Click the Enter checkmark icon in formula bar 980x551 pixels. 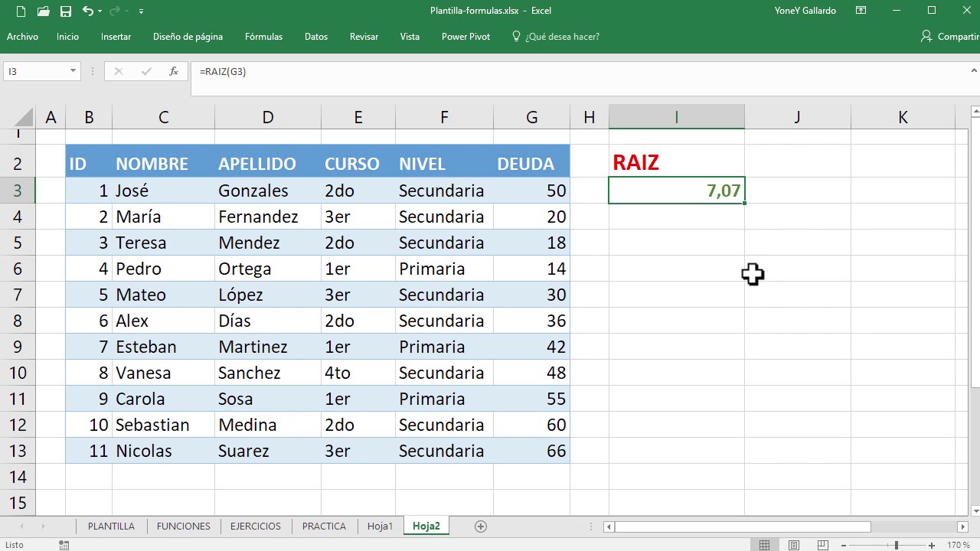click(146, 71)
